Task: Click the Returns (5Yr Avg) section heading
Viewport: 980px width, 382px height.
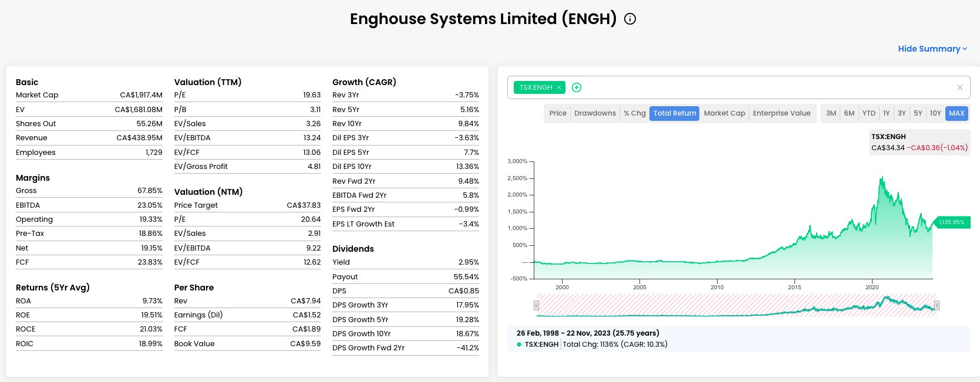Action: point(53,288)
